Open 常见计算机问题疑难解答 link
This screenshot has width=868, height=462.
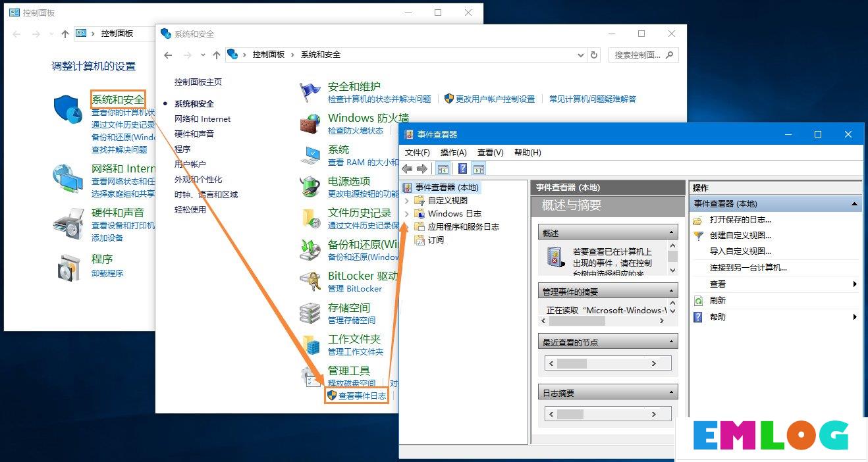[x=593, y=99]
